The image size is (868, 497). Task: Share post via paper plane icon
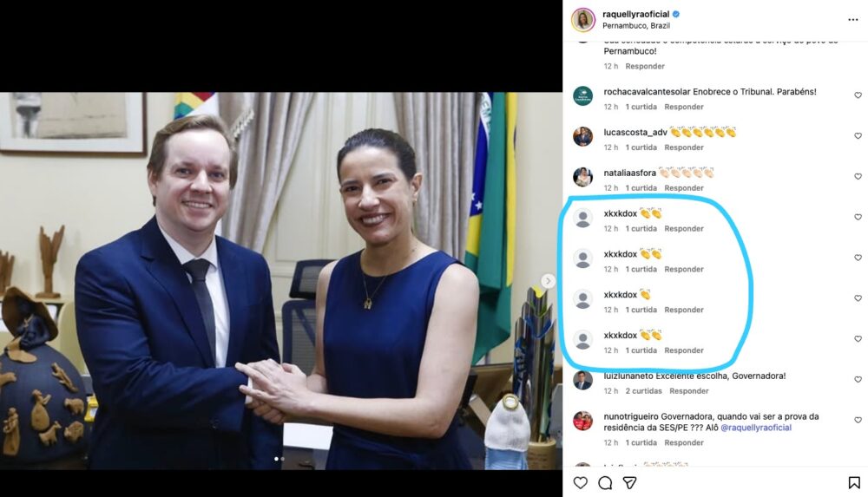coord(629,482)
